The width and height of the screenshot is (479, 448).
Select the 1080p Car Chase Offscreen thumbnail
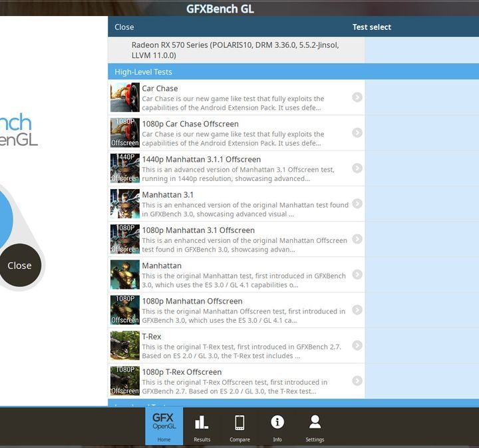click(125, 132)
